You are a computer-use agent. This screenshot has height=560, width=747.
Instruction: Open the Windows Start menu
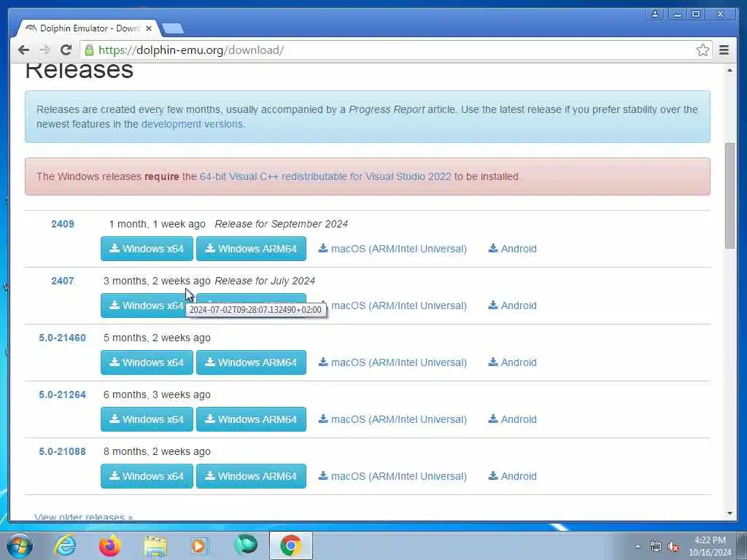pyautogui.click(x=20, y=545)
